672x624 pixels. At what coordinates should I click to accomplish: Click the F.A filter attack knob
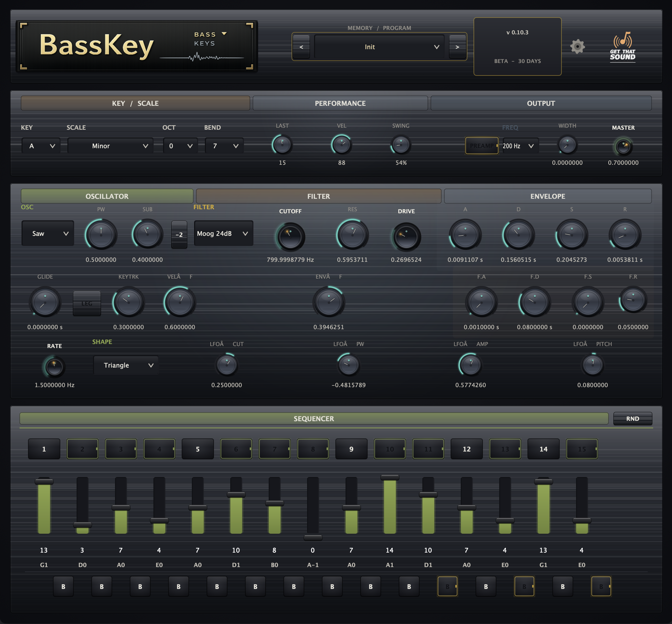[481, 302]
